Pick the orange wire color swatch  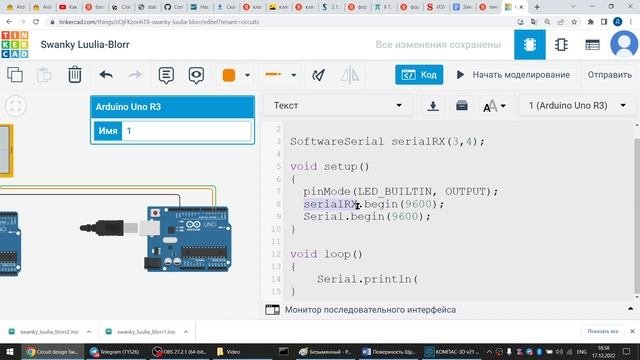pos(229,75)
